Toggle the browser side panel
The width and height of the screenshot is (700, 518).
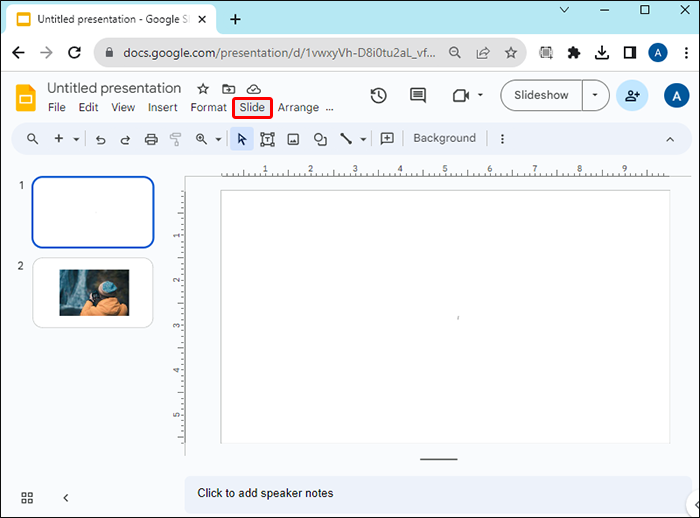630,53
